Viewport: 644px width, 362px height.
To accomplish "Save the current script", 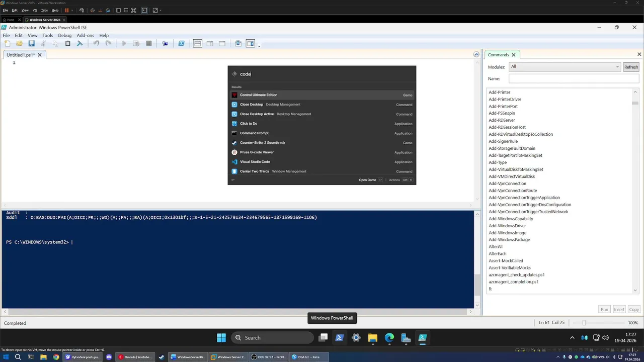I will [31, 44].
